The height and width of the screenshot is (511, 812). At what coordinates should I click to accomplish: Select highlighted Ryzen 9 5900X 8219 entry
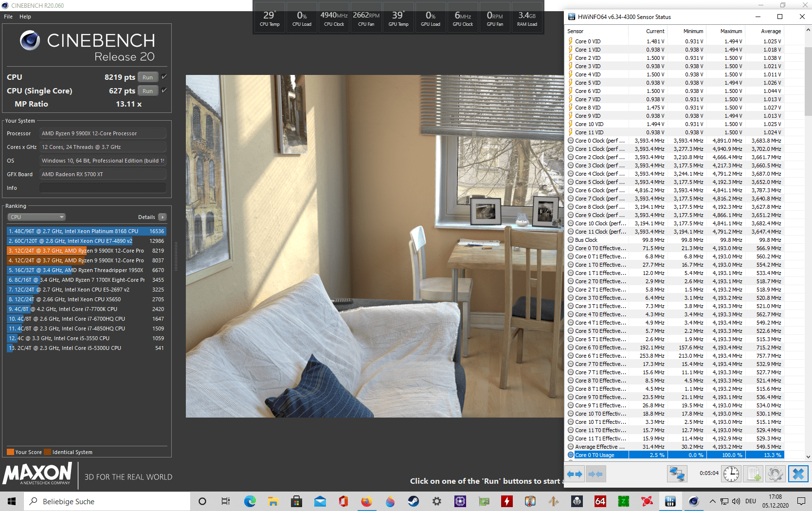[x=87, y=251]
